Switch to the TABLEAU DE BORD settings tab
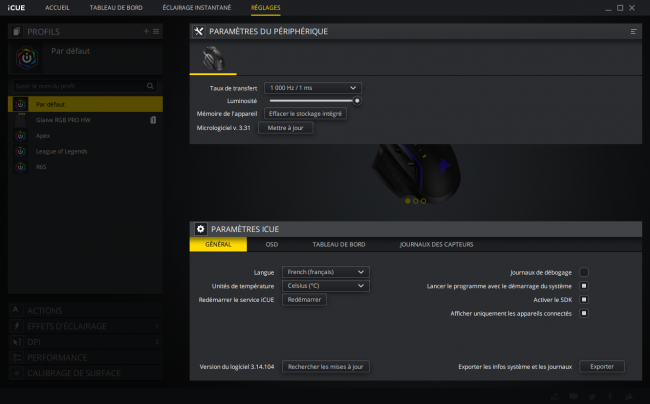This screenshot has height=404, width=650. click(x=339, y=244)
